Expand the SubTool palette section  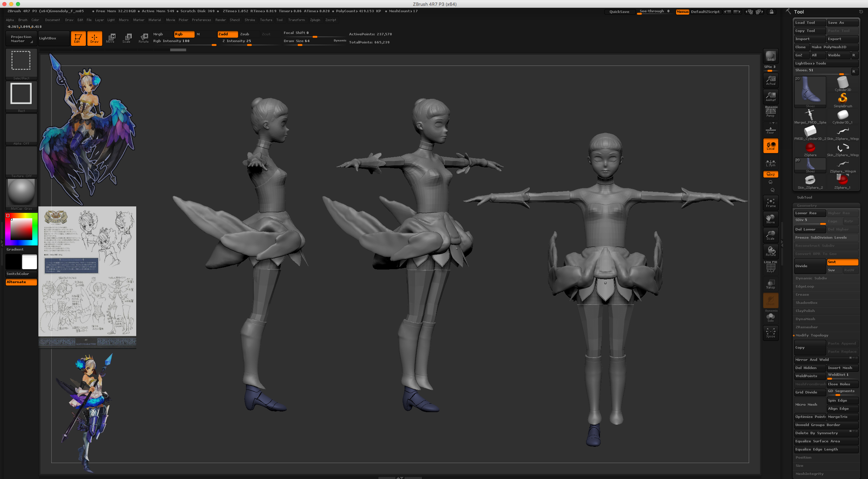tap(804, 198)
